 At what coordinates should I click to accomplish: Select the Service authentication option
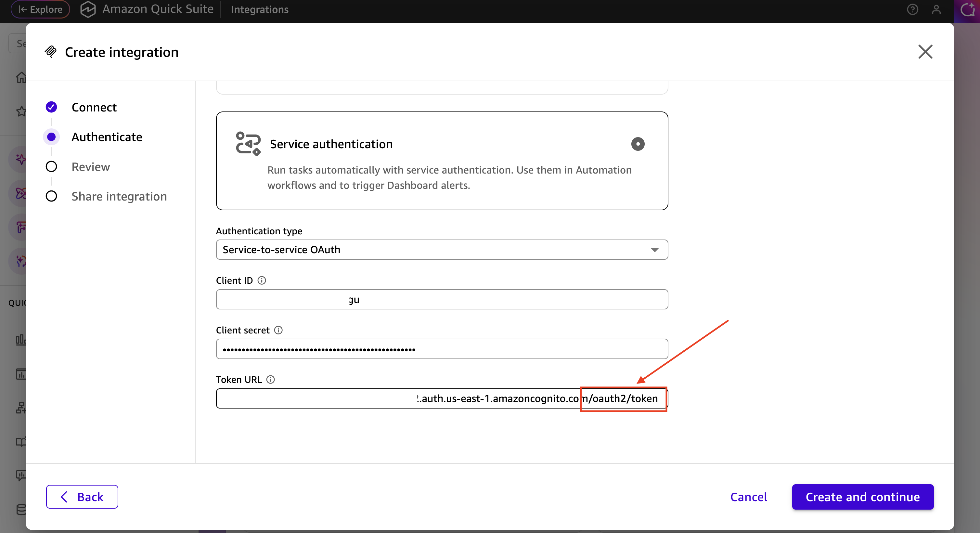[638, 144]
